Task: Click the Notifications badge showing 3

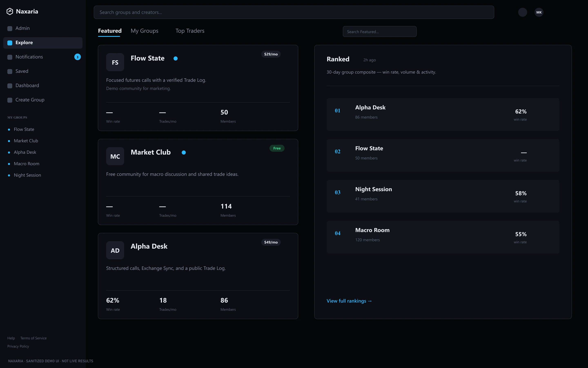Action: pos(78,57)
